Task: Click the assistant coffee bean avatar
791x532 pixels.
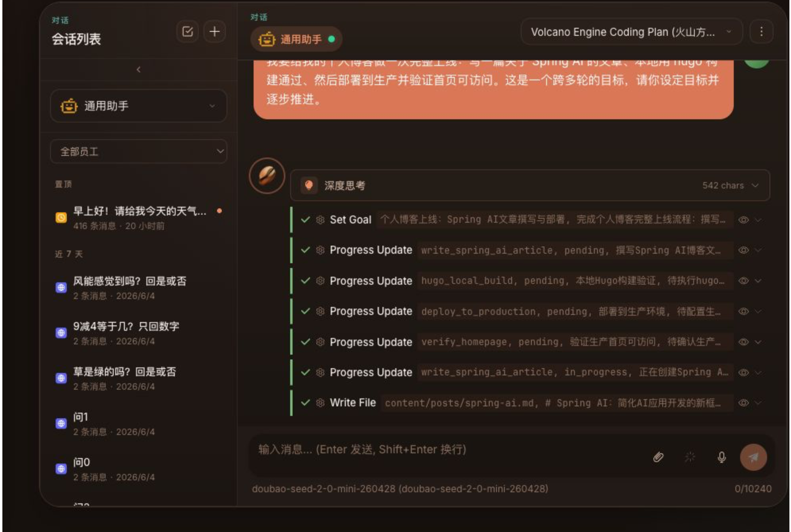Action: click(267, 176)
